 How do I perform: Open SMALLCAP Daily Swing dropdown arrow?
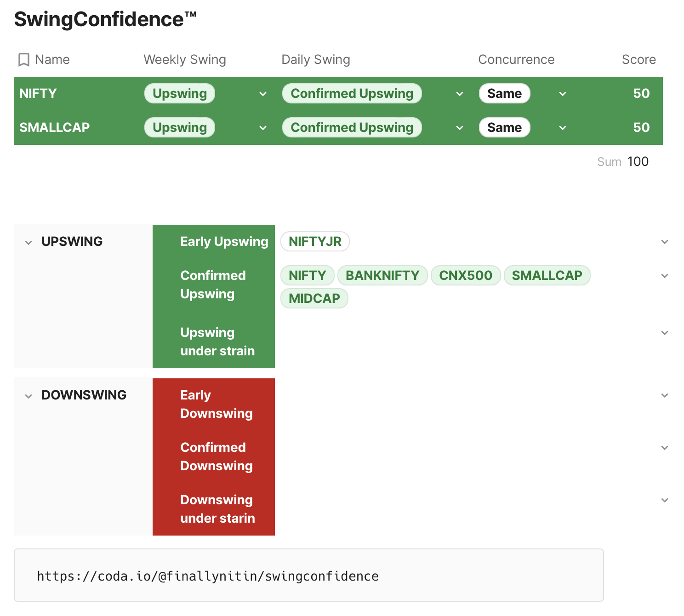pos(460,128)
